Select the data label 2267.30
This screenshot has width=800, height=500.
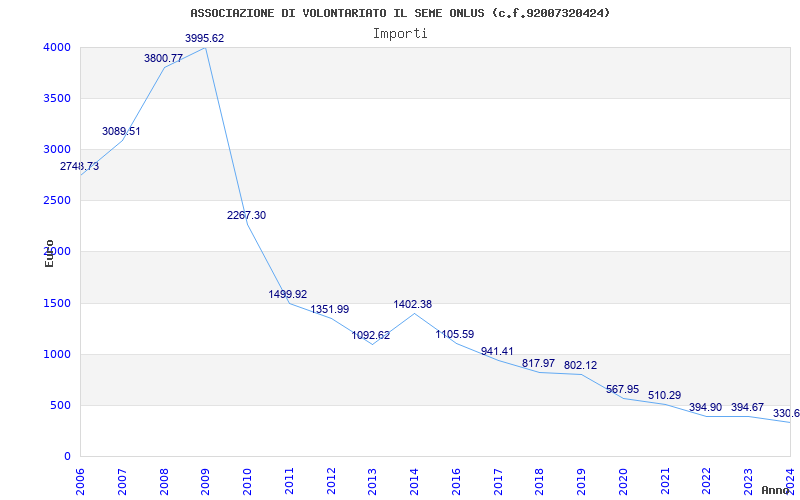pos(246,215)
